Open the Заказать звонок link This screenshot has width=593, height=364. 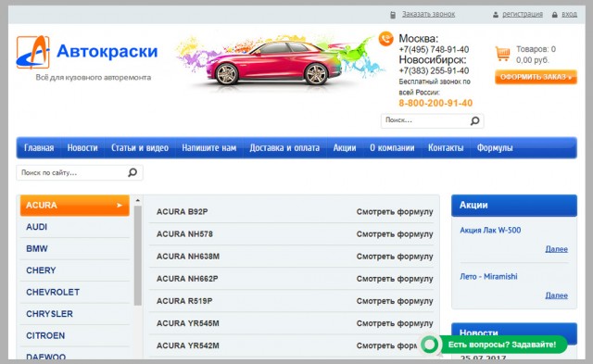pos(428,15)
